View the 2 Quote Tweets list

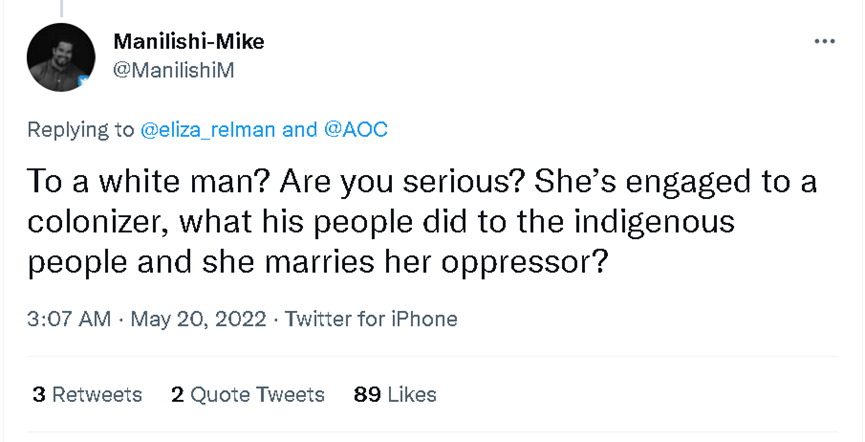pos(247,394)
